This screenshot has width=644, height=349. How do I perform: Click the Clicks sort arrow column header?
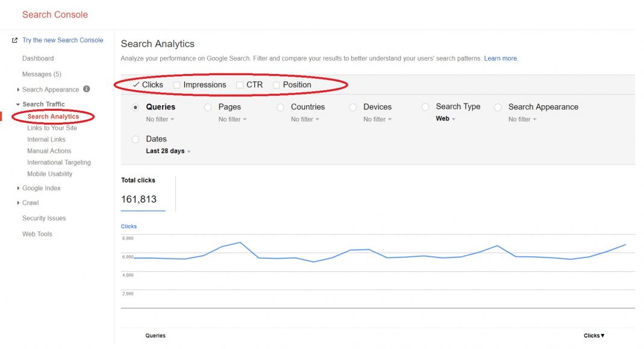point(593,336)
